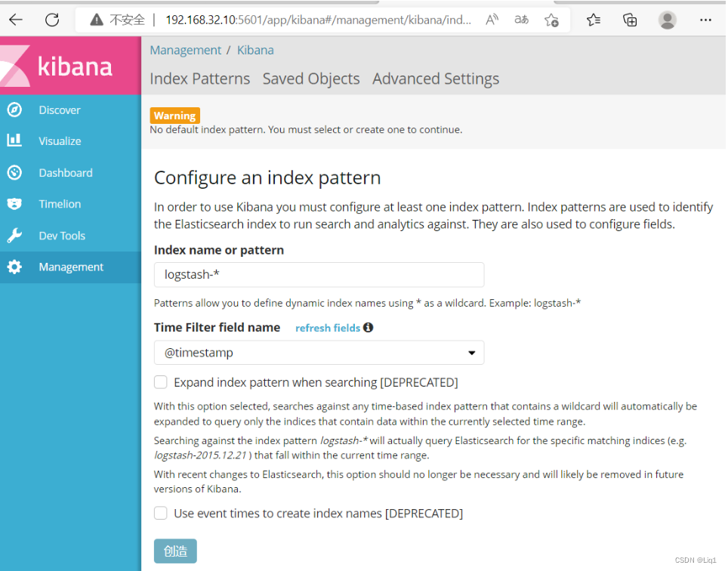Open the favorites list icon

(x=594, y=20)
